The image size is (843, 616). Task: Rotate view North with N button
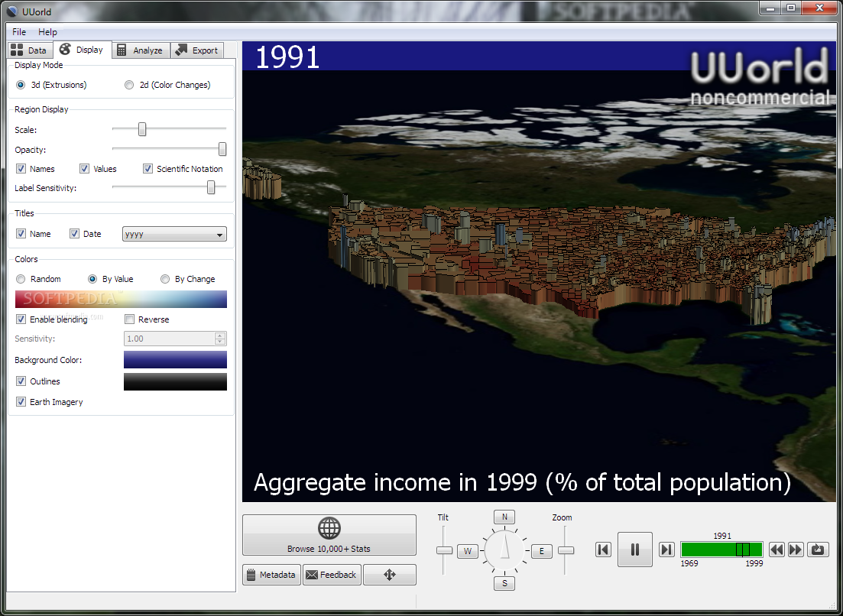pos(504,517)
